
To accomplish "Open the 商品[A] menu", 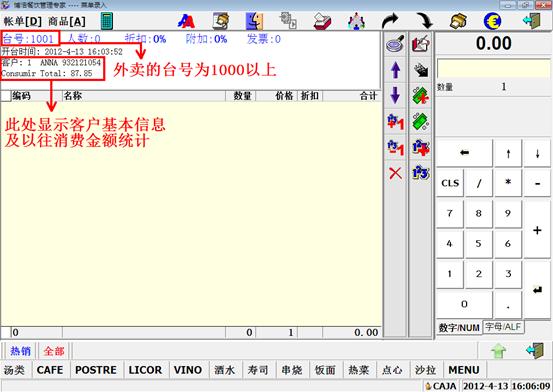I will point(67,22).
